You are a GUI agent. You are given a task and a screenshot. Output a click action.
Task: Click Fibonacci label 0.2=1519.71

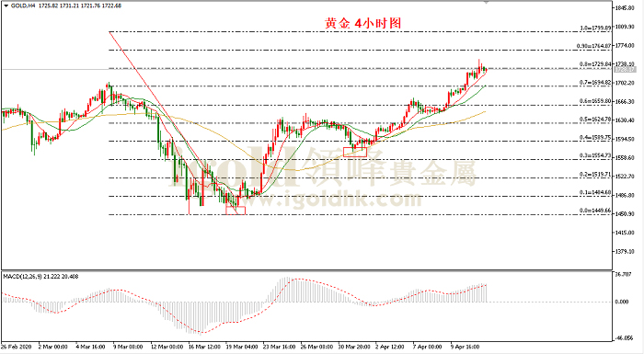point(595,174)
